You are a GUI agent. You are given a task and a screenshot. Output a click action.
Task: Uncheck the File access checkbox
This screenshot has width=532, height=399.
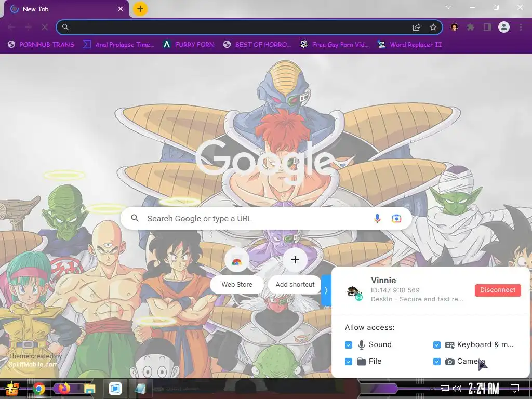[349, 362]
